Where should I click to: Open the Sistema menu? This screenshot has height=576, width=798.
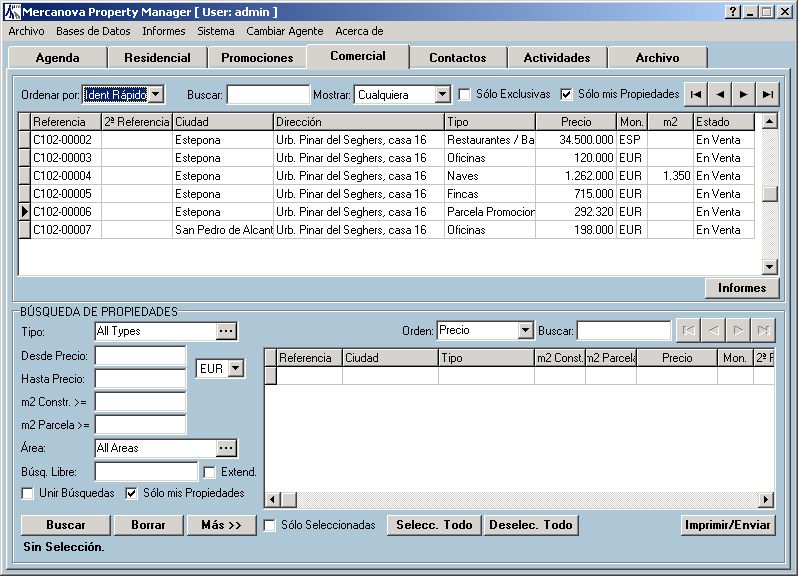(216, 31)
